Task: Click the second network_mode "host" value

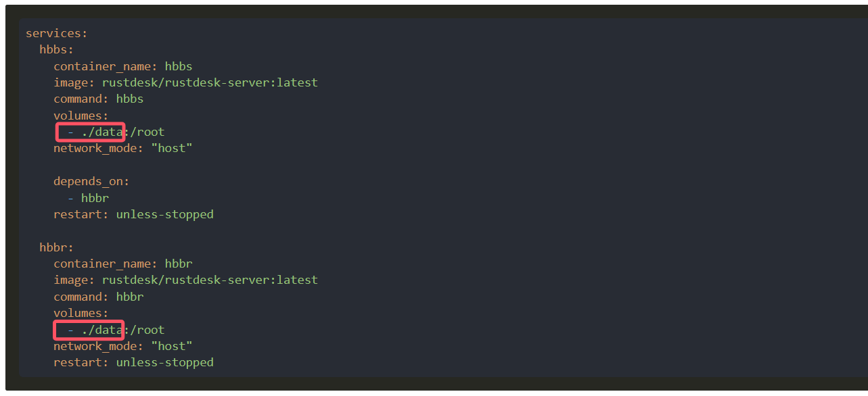Action: pos(172,346)
